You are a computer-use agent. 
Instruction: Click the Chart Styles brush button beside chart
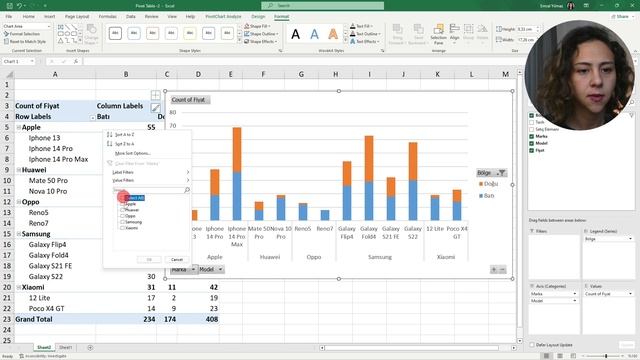click(x=156, y=108)
